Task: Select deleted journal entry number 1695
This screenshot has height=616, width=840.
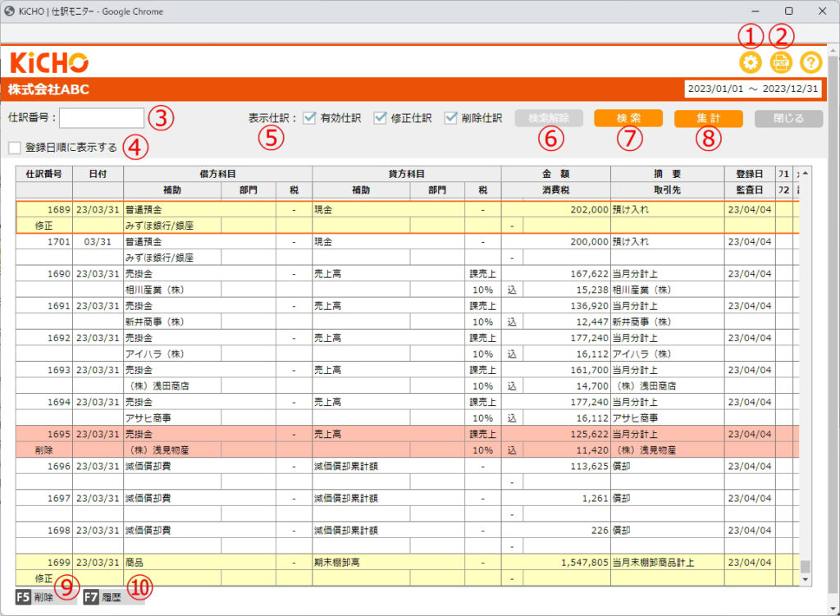Action: (x=58, y=434)
